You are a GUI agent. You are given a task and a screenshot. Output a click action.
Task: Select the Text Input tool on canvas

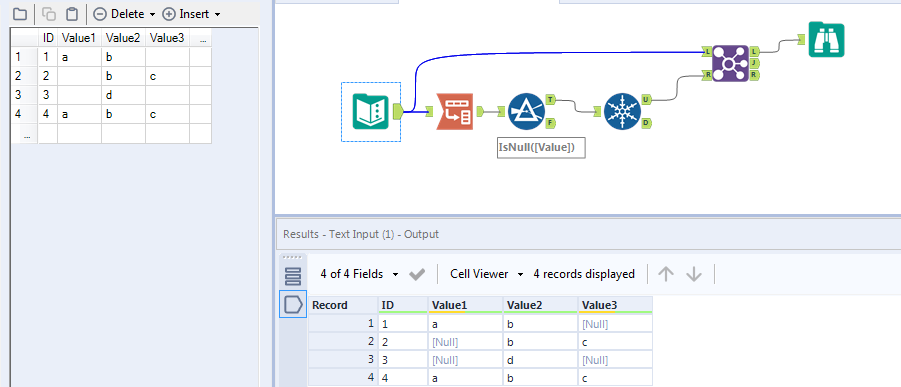pos(371,112)
